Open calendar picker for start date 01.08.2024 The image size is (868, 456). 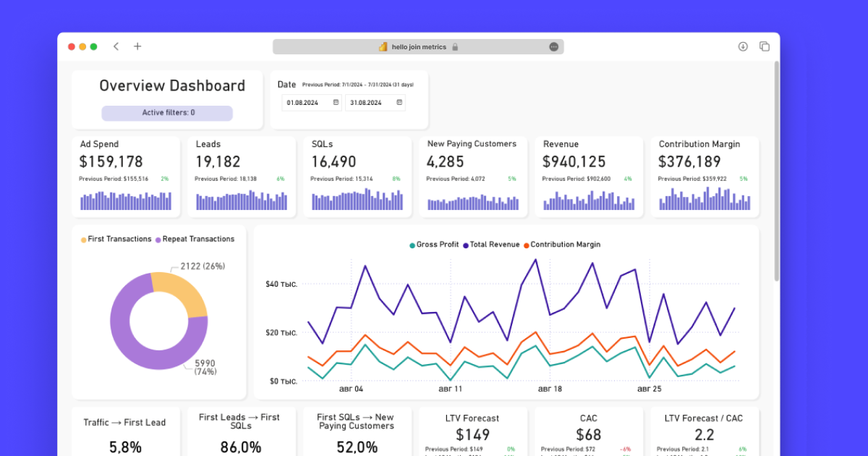[x=336, y=103]
